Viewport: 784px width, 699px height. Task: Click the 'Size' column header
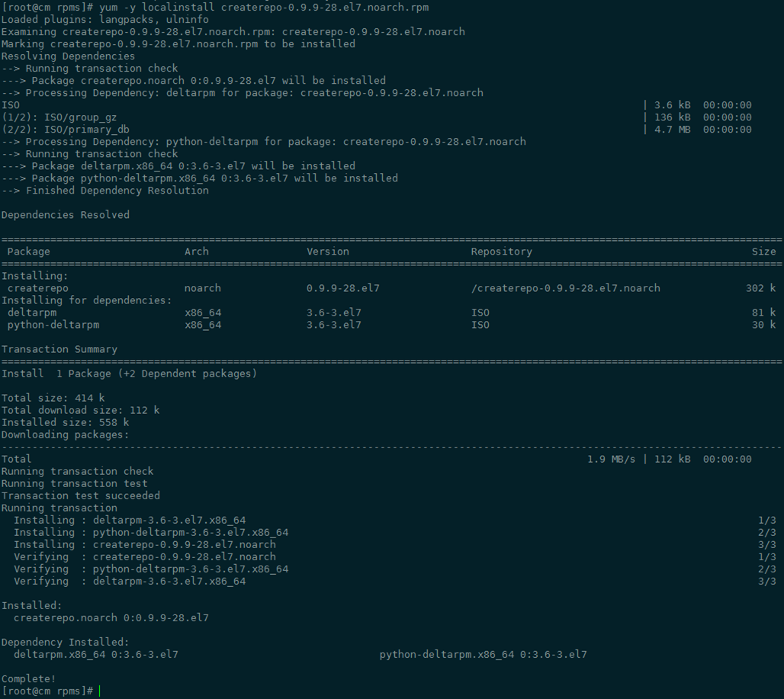(763, 252)
